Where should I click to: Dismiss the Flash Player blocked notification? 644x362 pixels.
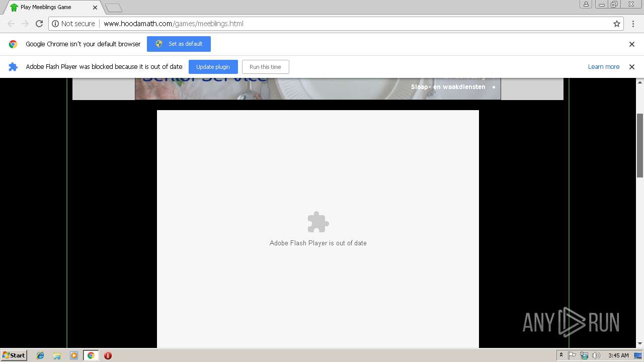coord(632,67)
